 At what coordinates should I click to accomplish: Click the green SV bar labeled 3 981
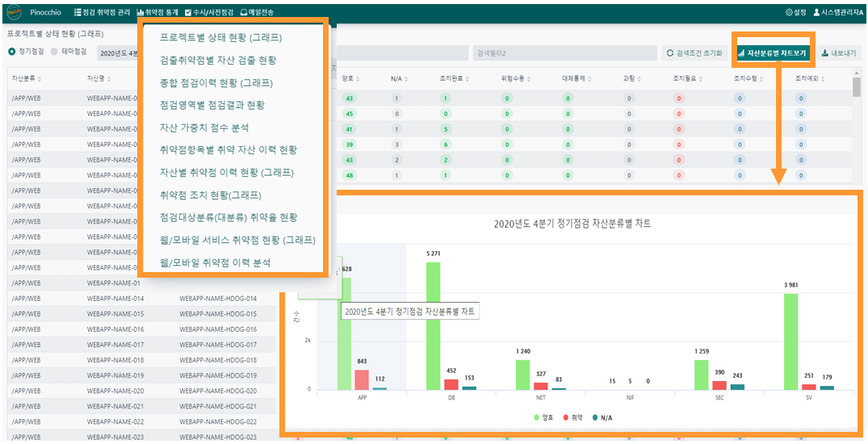click(791, 341)
